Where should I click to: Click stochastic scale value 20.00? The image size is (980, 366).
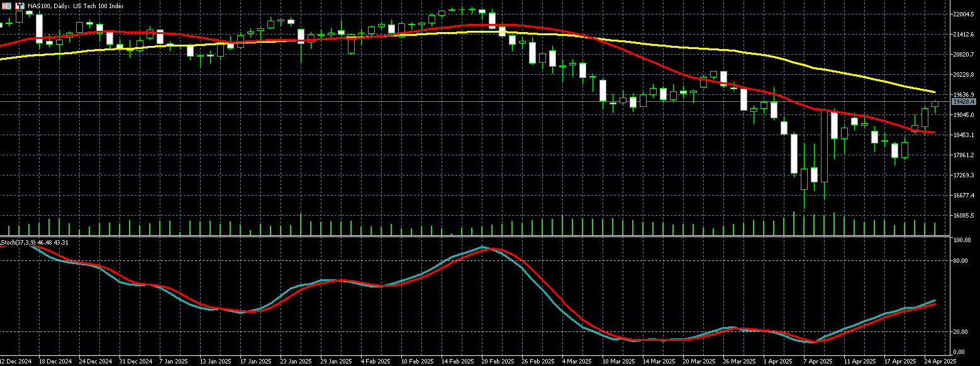tap(959, 332)
